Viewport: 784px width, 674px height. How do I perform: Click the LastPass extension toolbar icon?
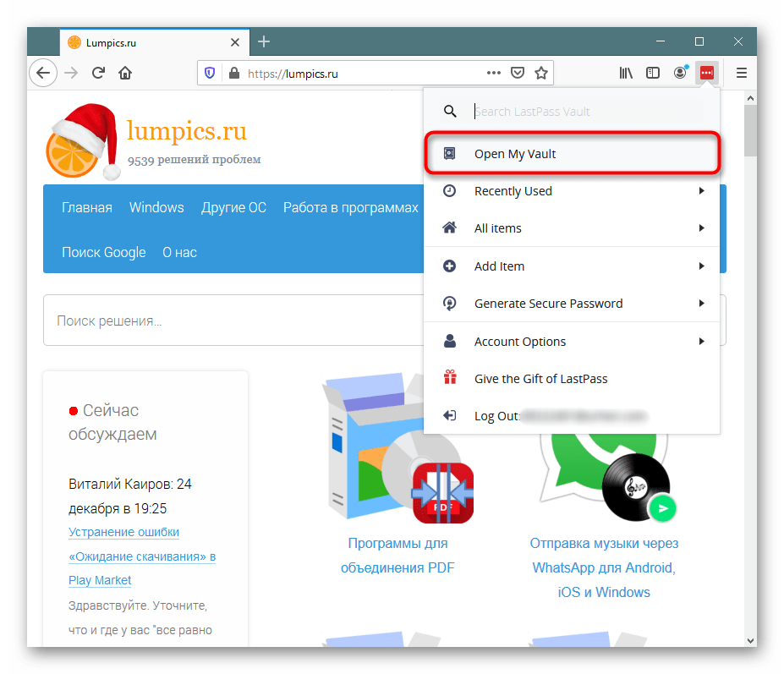tap(706, 73)
